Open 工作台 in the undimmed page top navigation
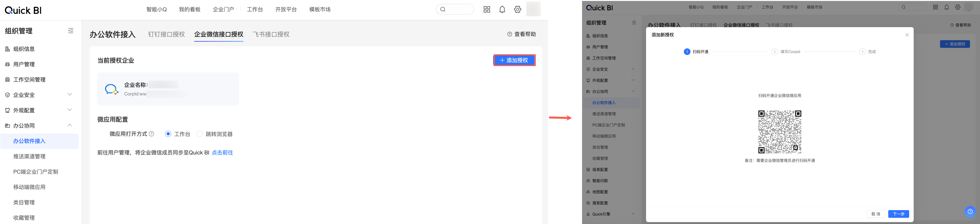 click(255, 10)
